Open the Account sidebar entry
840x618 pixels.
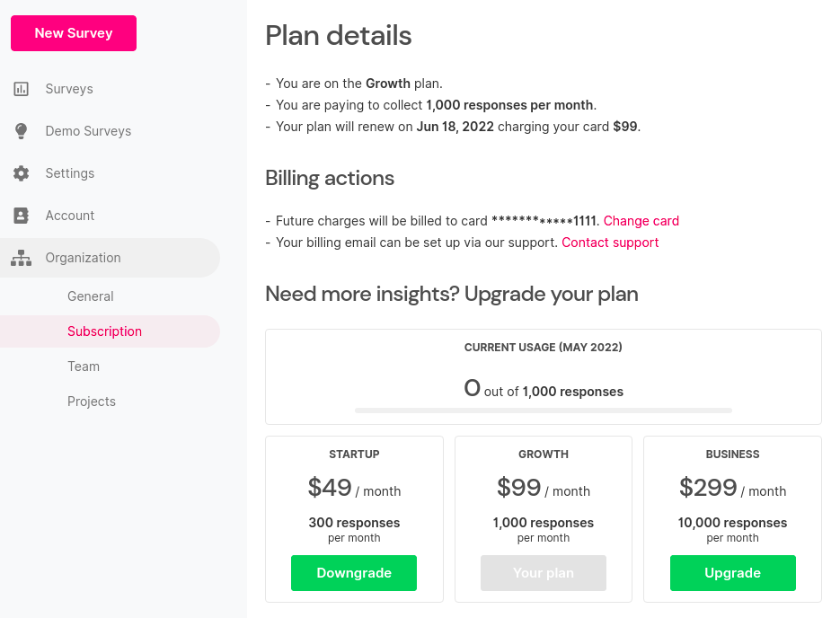pos(70,216)
